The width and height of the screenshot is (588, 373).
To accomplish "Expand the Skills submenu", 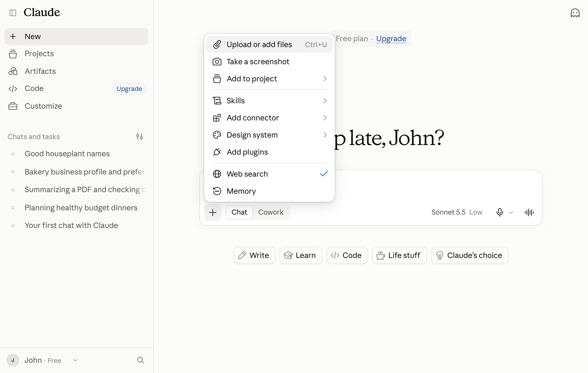I will pyautogui.click(x=269, y=101).
